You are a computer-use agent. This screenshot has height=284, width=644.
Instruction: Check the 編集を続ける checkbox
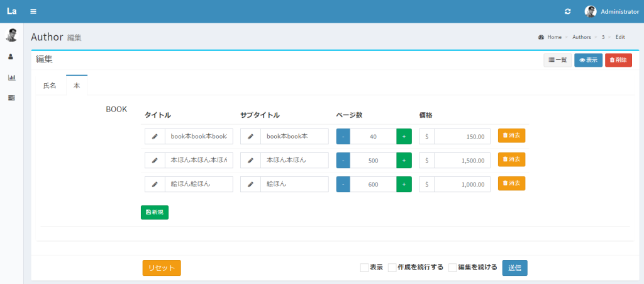click(452, 268)
